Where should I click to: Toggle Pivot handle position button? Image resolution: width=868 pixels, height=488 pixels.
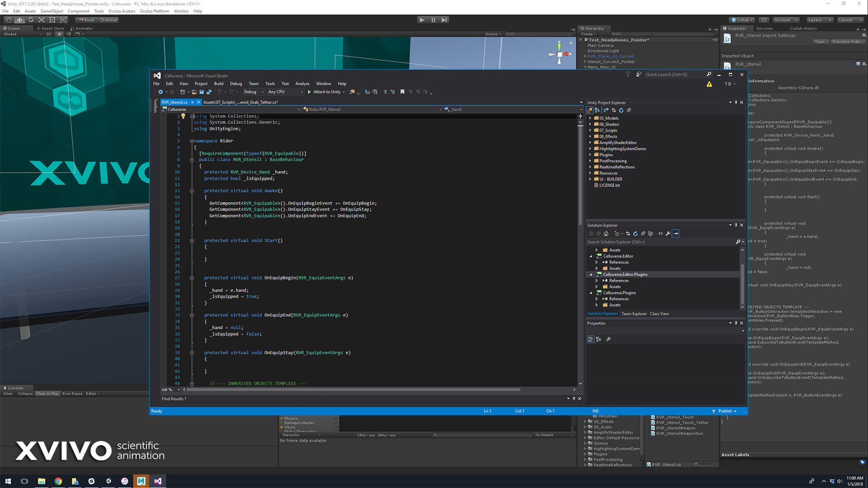[86, 20]
